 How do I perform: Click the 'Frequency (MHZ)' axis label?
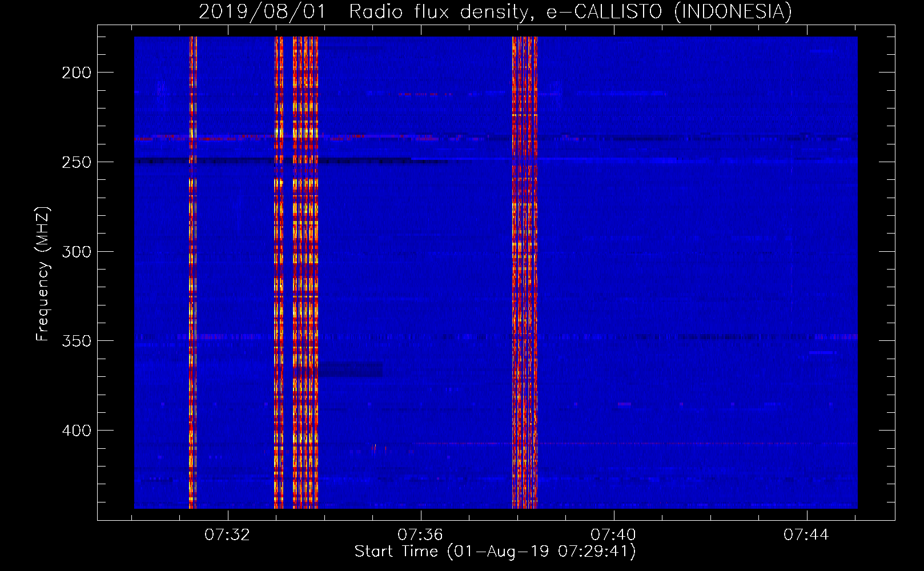pyautogui.click(x=43, y=274)
